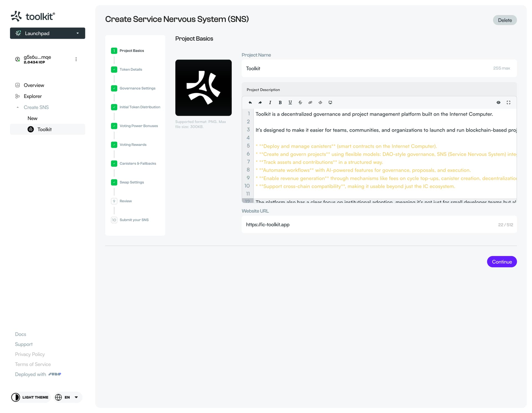The height and width of the screenshot is (413, 532).
Task: Click the Delete button
Action: click(505, 20)
